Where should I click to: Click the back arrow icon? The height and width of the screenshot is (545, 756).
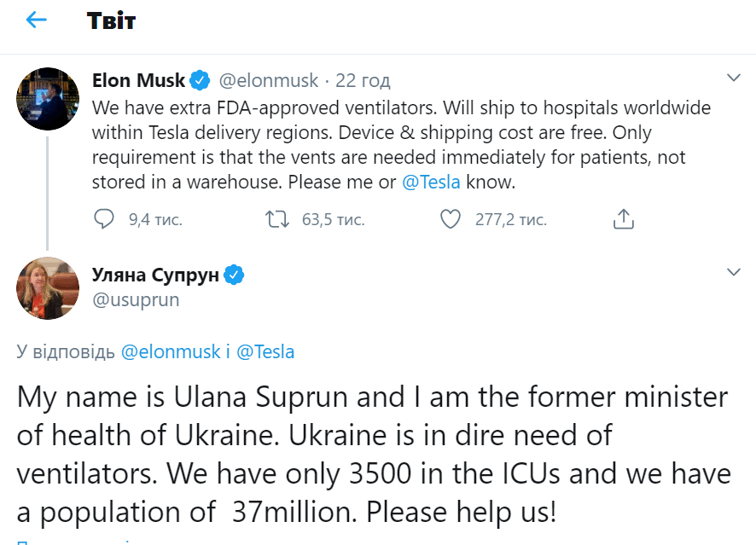coord(37,20)
